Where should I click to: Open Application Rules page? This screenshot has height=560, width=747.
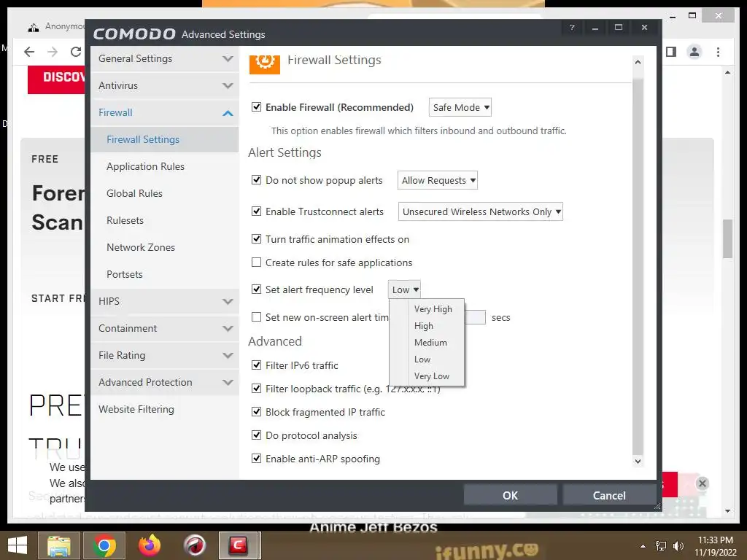[x=164, y=167]
